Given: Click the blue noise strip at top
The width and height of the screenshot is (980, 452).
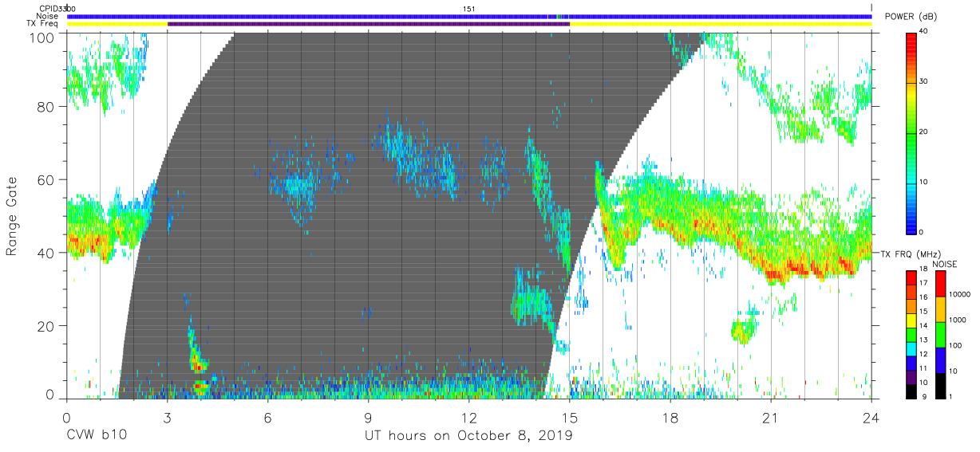Looking at the screenshot, I should coord(469,16).
